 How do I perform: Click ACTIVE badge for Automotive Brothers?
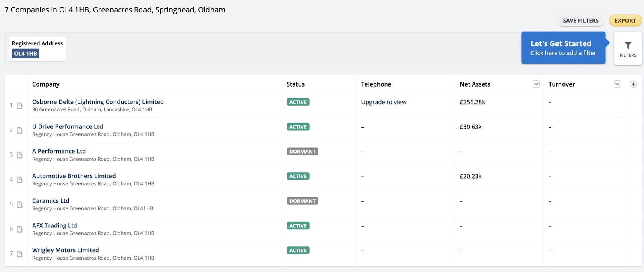298,176
